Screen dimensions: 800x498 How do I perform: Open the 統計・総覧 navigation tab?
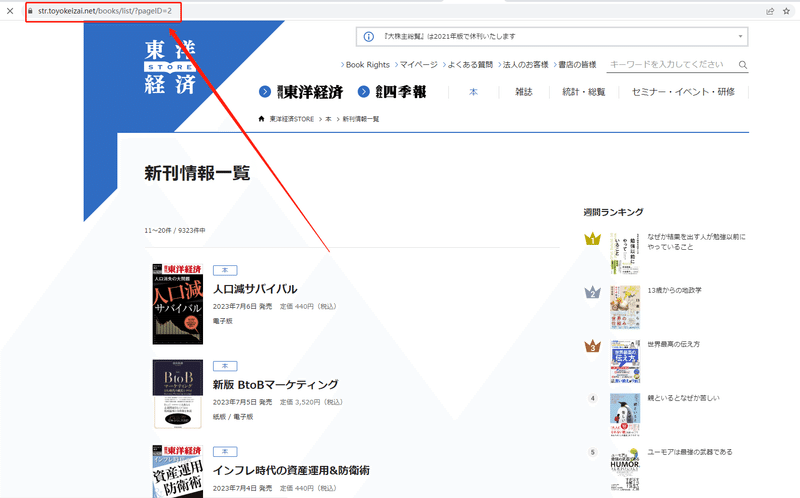[x=584, y=92]
